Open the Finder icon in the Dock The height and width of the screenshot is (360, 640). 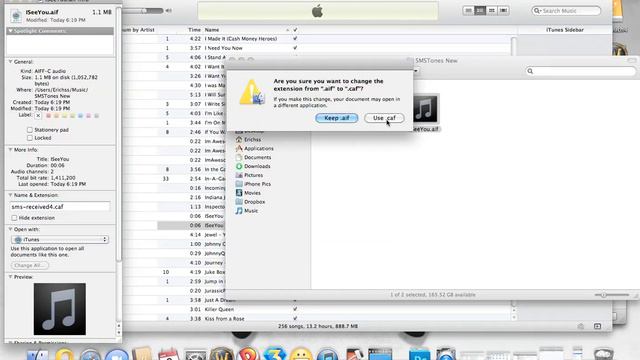tap(38, 353)
